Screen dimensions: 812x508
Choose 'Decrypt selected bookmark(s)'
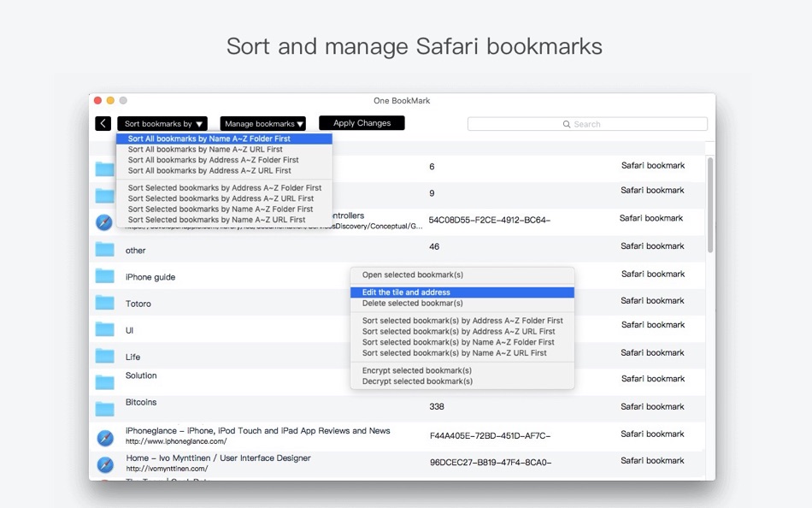coord(462,381)
